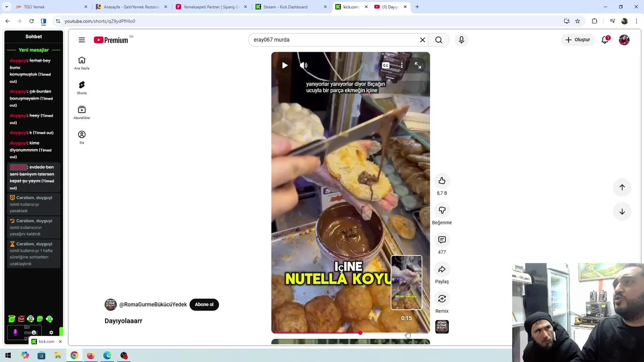Seek on the red video progress bar
Image resolution: width=644 pixels, height=362 pixels.
[351, 333]
